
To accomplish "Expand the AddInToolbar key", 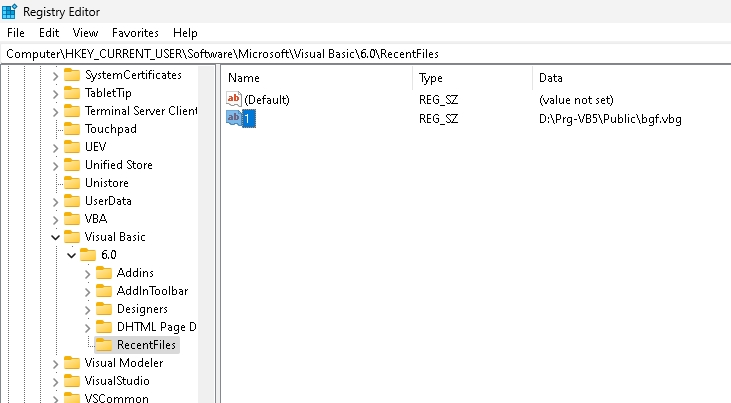I will point(87,292).
